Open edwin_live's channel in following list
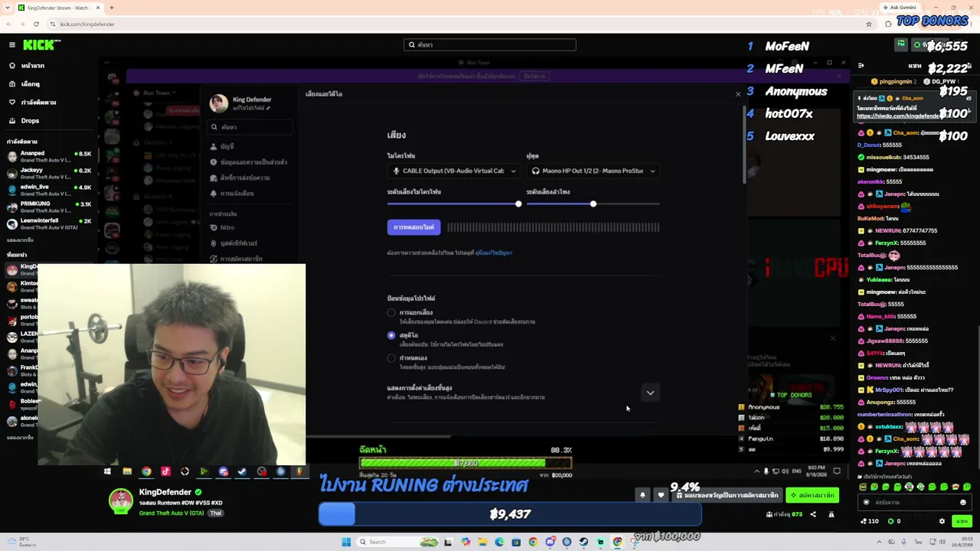Viewport: 980px width, 551px height. tap(49, 191)
